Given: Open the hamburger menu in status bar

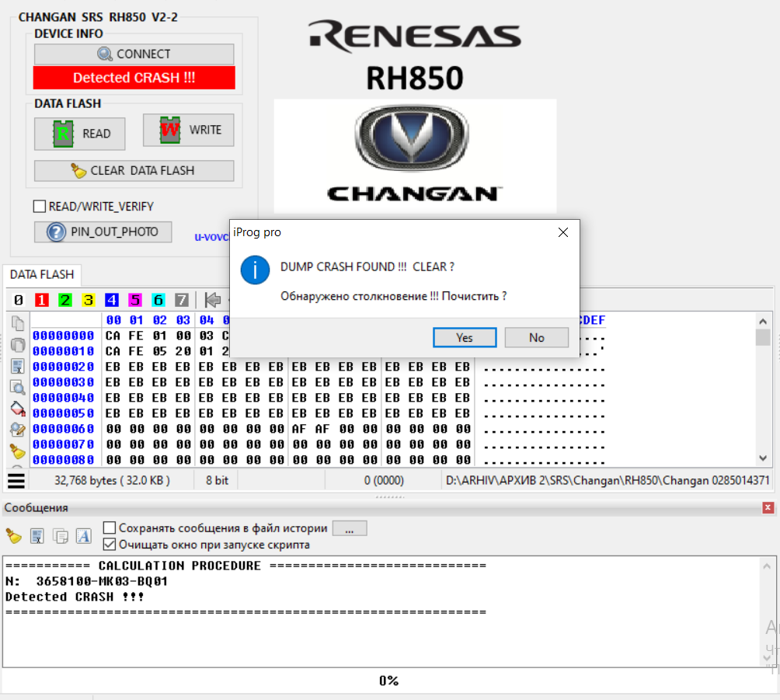Looking at the screenshot, I should coord(16,481).
